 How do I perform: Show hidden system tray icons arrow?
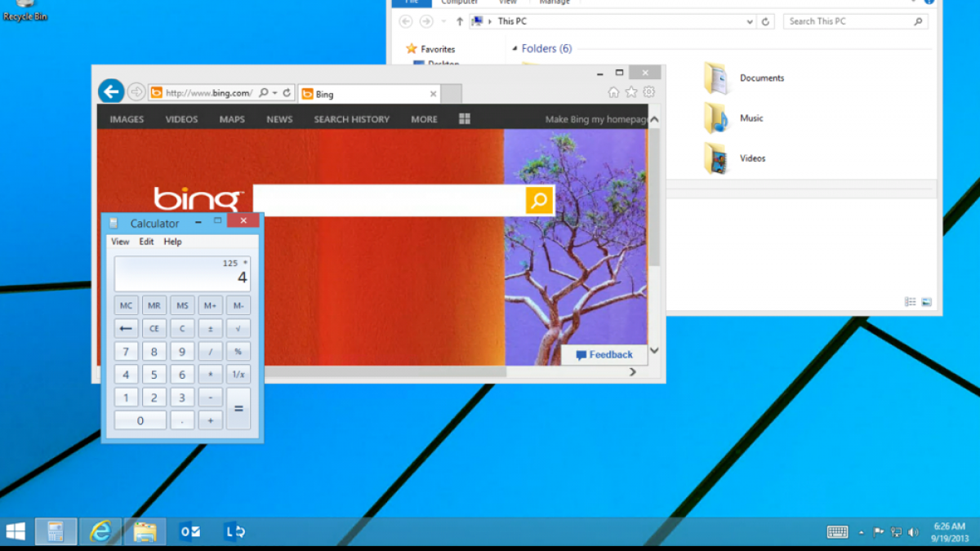tap(861, 532)
